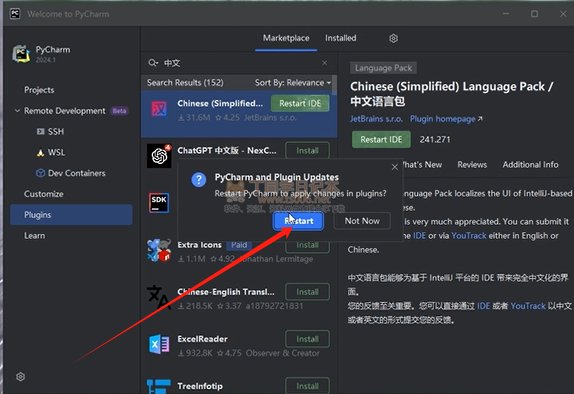Click the search magnifier icon
This screenshot has width=574, height=394.
point(153,63)
